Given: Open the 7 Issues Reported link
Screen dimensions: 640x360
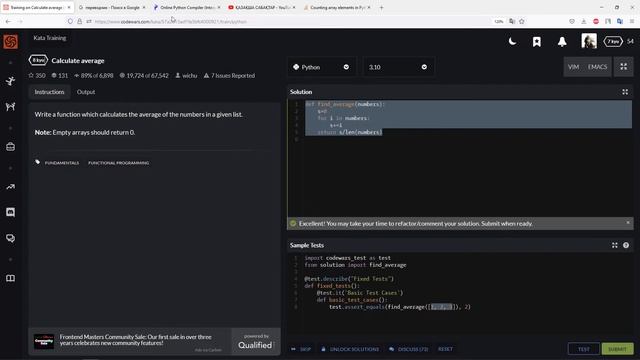Looking at the screenshot, I should (229, 76).
